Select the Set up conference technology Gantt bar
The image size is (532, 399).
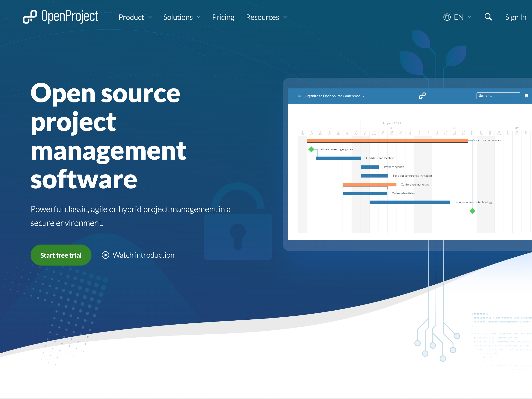pos(410,202)
